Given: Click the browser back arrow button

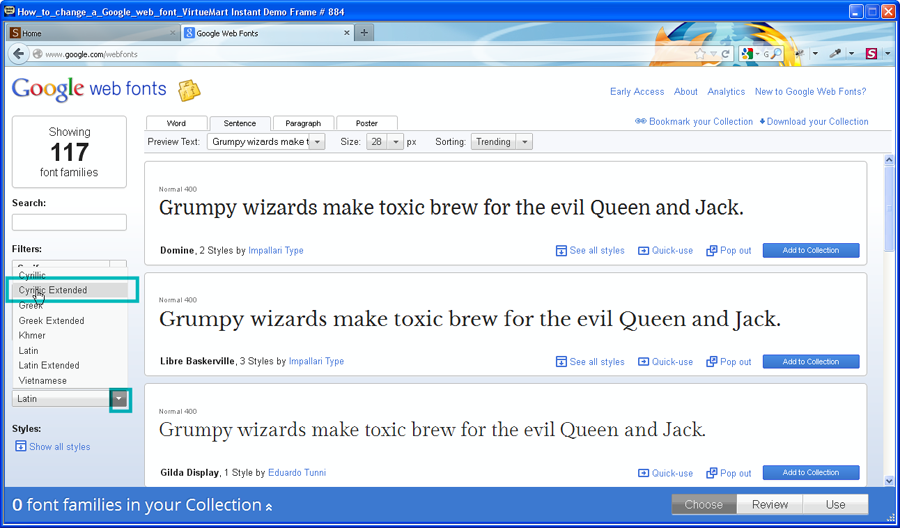Looking at the screenshot, I should [x=20, y=54].
